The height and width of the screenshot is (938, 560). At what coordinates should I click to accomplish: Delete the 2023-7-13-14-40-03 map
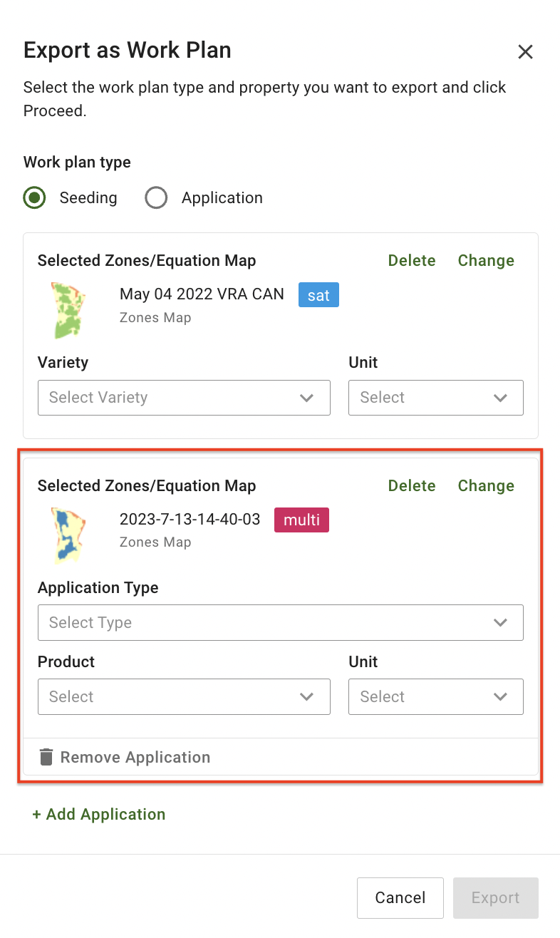click(x=412, y=486)
